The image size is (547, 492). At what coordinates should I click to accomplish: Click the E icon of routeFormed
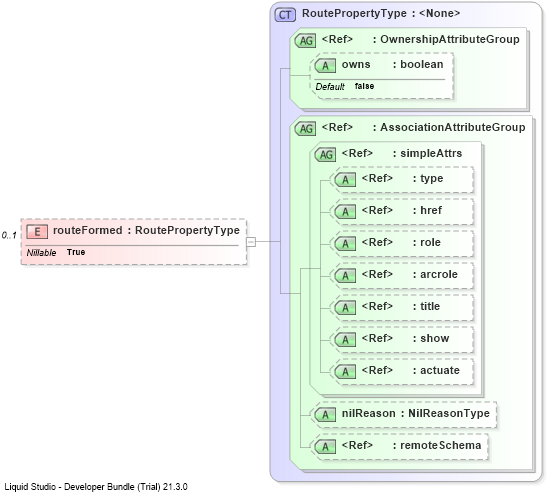[x=37, y=232]
